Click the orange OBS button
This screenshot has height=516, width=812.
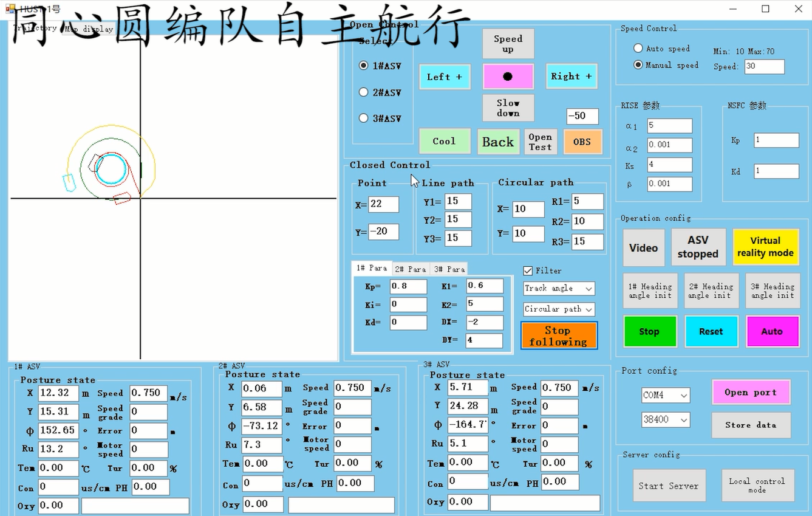pyautogui.click(x=582, y=142)
